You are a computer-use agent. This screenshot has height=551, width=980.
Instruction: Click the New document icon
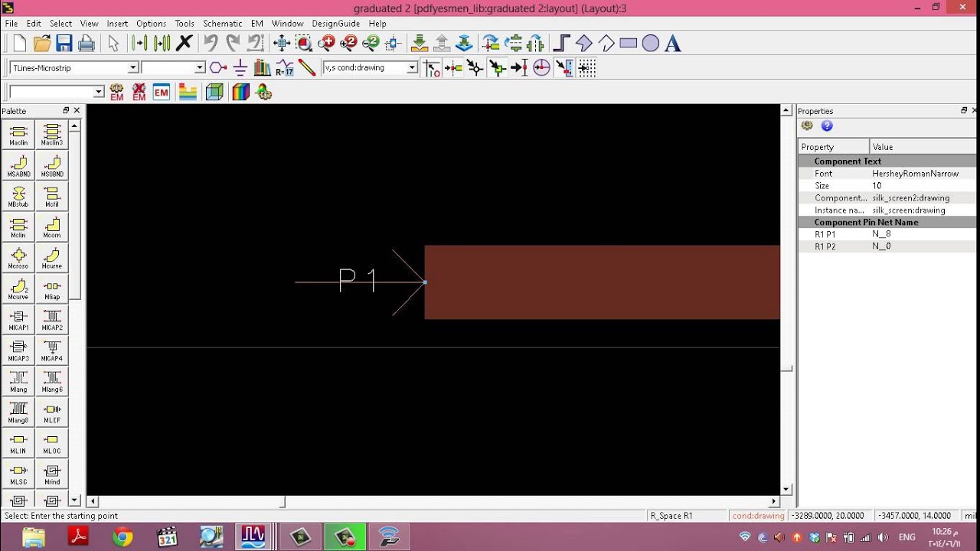pyautogui.click(x=19, y=44)
